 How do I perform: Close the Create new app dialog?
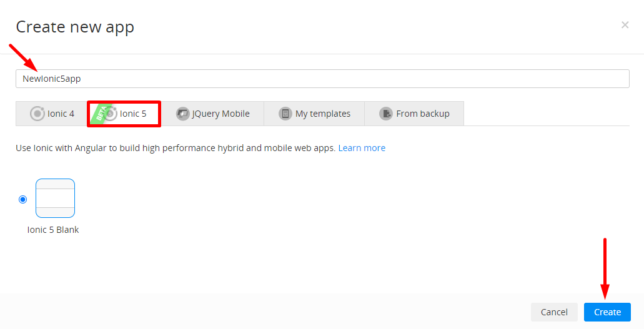625,25
